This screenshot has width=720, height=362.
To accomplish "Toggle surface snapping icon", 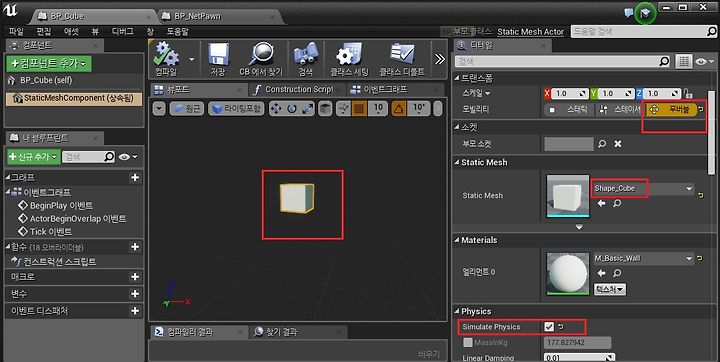I will [x=343, y=109].
